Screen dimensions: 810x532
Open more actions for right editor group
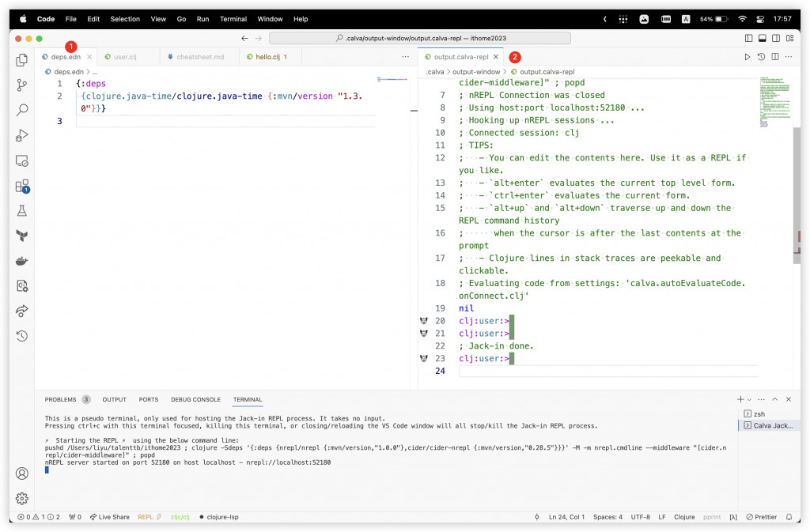click(789, 57)
